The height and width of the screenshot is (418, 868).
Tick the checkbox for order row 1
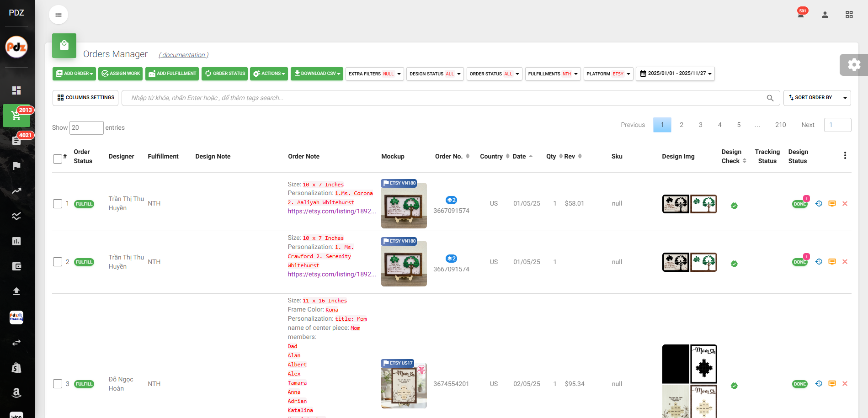pos(58,204)
